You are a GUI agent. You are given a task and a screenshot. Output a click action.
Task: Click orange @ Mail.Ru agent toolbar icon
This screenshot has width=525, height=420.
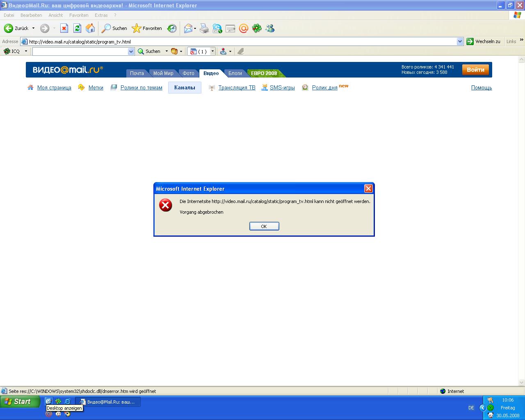[x=244, y=28]
